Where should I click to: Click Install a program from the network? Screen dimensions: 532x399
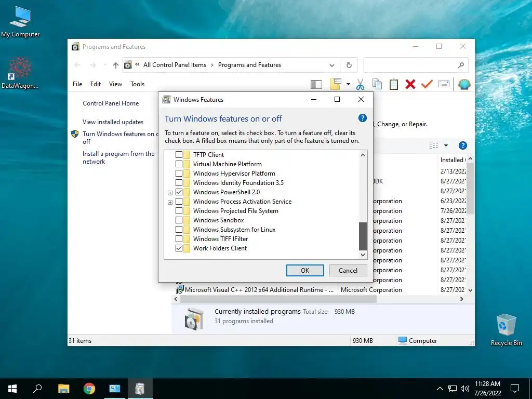point(118,157)
